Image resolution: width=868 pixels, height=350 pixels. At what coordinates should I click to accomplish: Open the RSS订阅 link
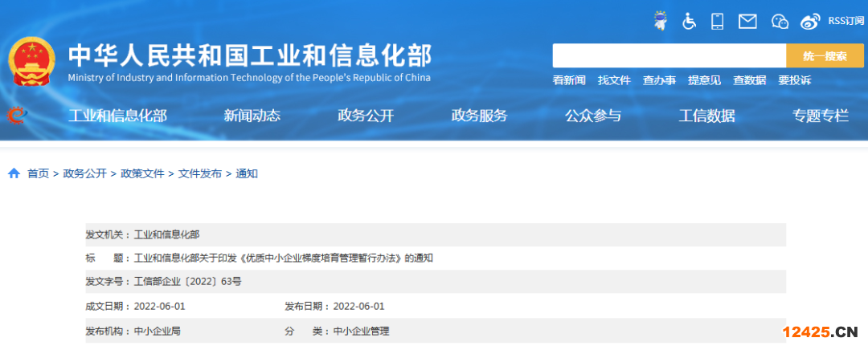coord(846,21)
